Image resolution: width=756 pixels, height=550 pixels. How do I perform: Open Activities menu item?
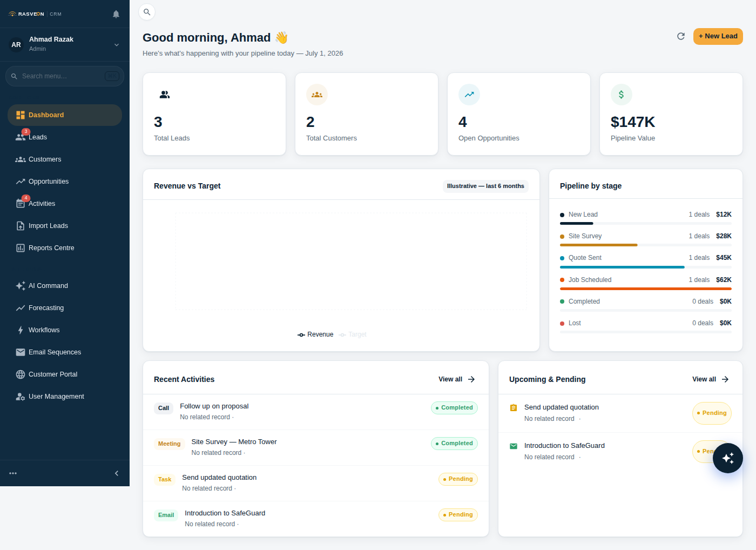65,204
